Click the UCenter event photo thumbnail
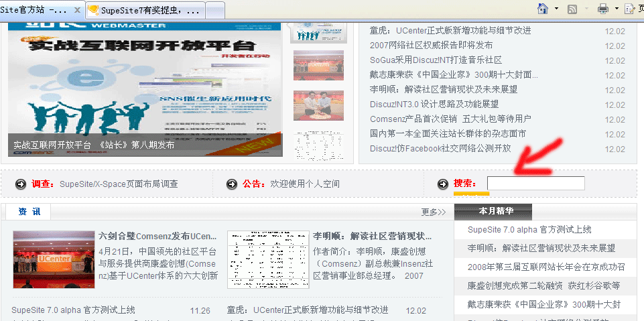This screenshot has height=321, width=644. click(x=54, y=259)
